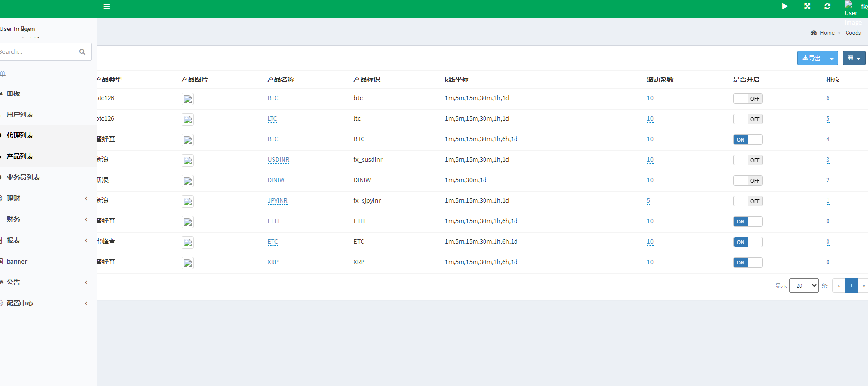Select the banner sidebar menu item

pyautogui.click(x=17, y=261)
